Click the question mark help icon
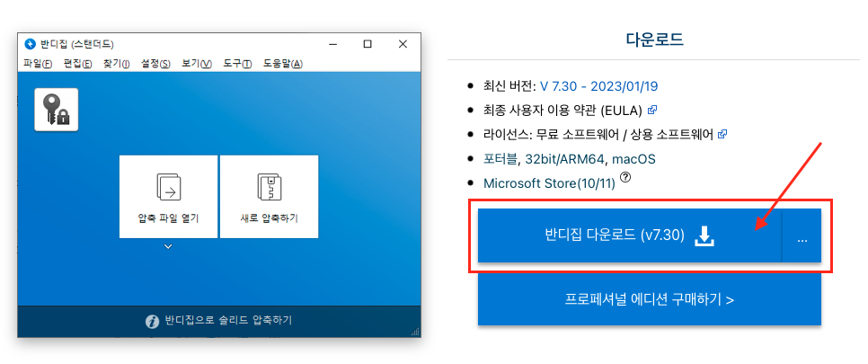The image size is (868, 364). [625, 177]
